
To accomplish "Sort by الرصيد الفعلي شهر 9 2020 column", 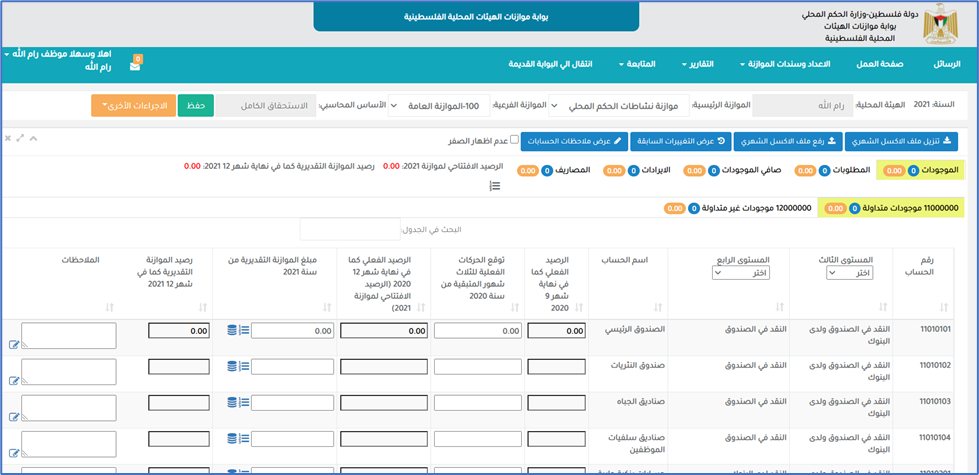I will (579, 307).
